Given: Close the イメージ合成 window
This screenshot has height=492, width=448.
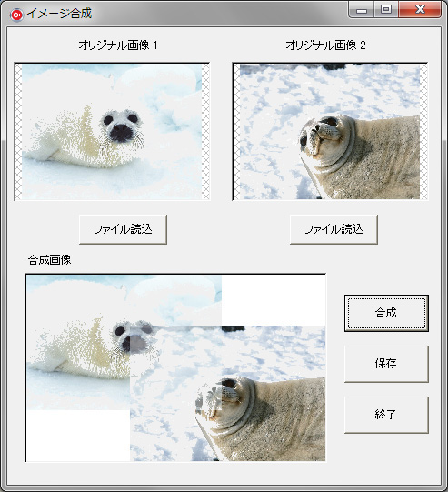Looking at the screenshot, I should (420, 10).
